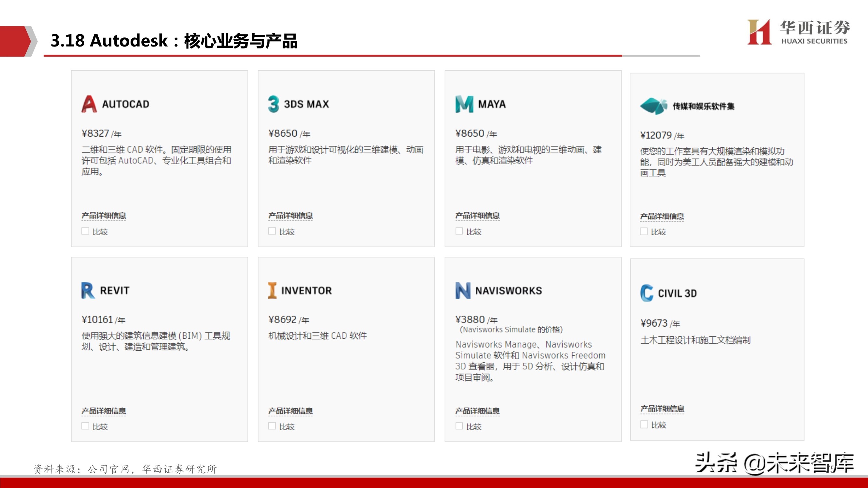Click the ¥12079 /年 price
Screen dimensions: 868x488
(662, 135)
